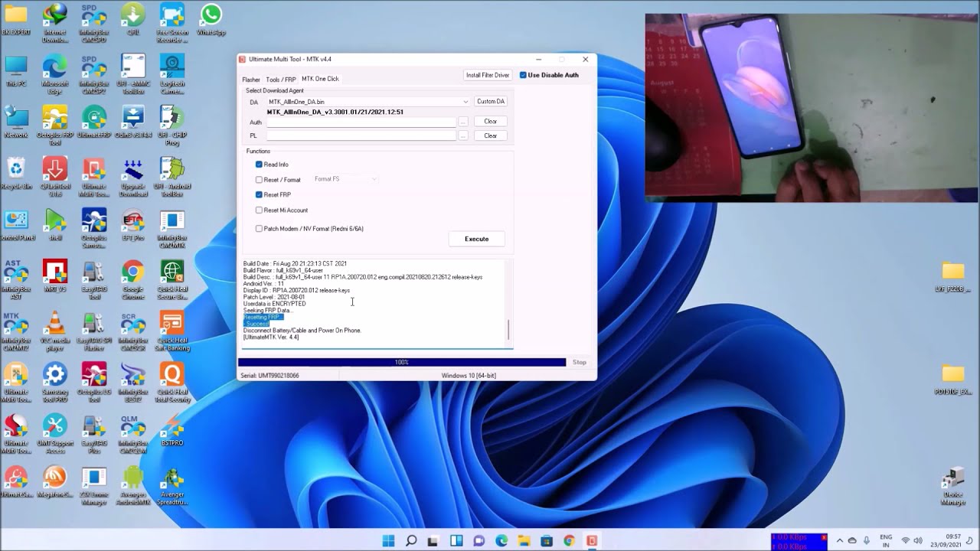Enable the Reset / Format checkbox

tap(259, 180)
